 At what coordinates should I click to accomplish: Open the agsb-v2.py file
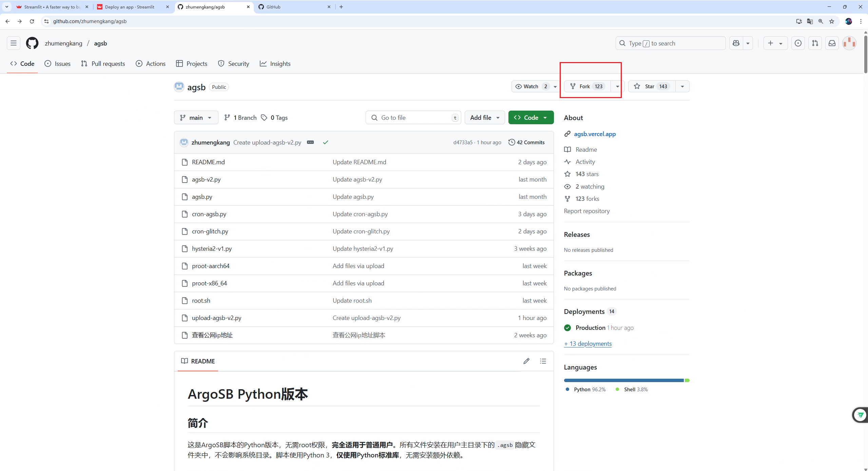click(x=206, y=179)
